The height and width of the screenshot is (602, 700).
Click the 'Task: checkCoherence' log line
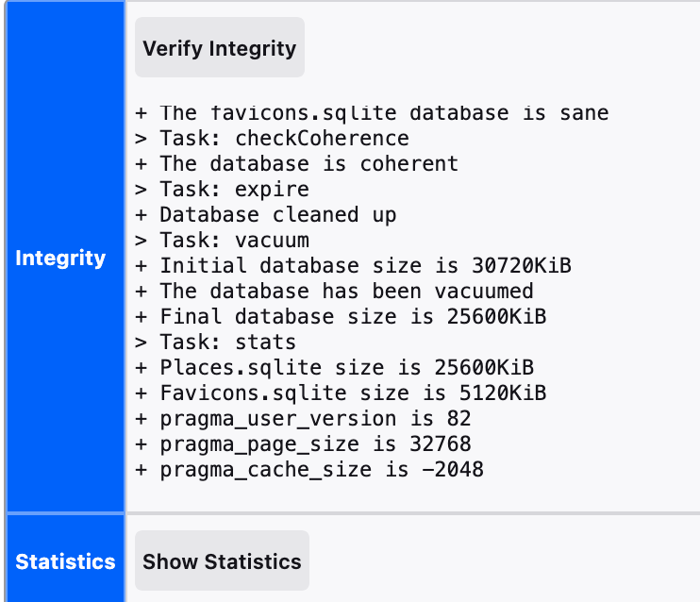(273, 139)
